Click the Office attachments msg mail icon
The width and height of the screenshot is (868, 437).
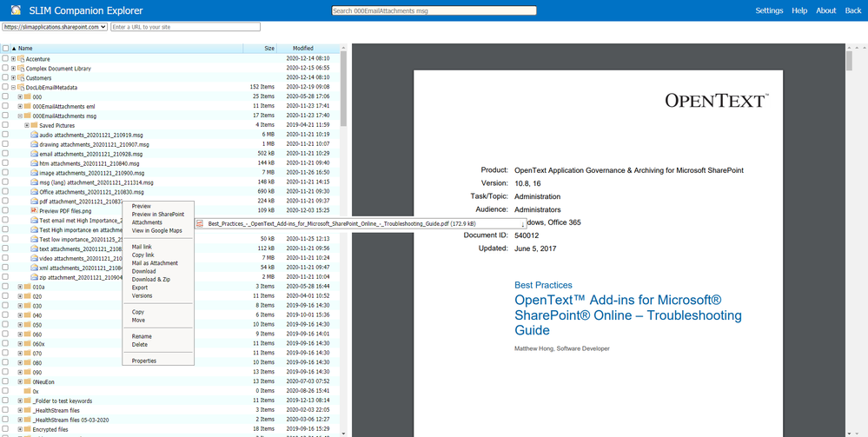34,192
